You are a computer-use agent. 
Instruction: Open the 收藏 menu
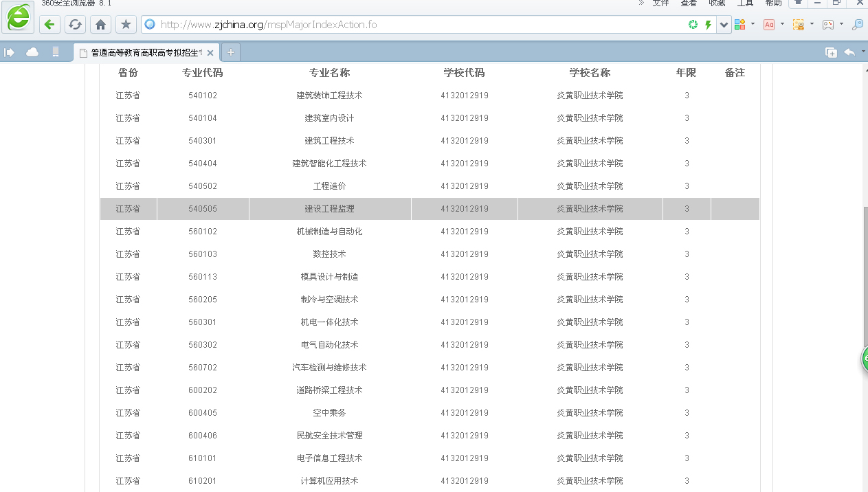(x=717, y=3)
